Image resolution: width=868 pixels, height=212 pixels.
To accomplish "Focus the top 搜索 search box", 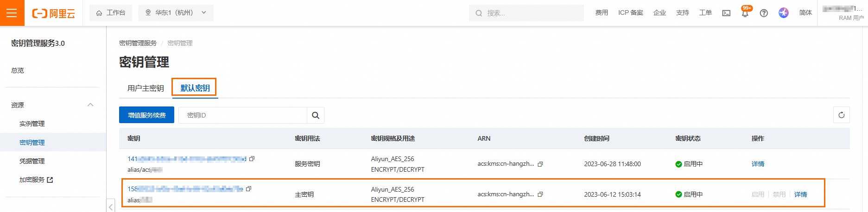I will (x=526, y=13).
